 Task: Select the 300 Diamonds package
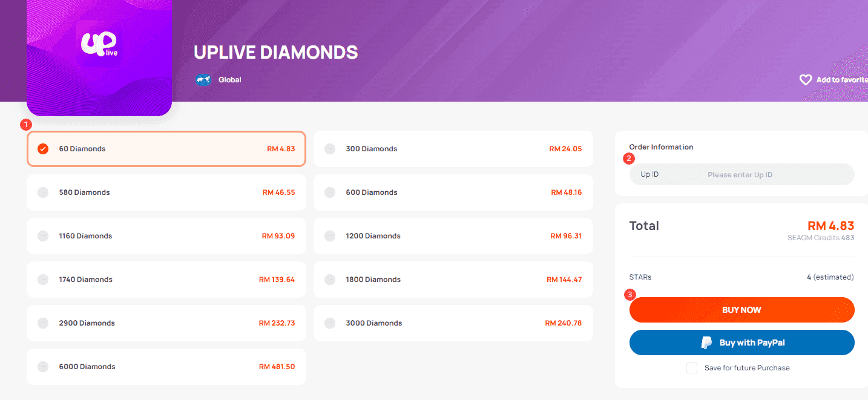pos(452,148)
